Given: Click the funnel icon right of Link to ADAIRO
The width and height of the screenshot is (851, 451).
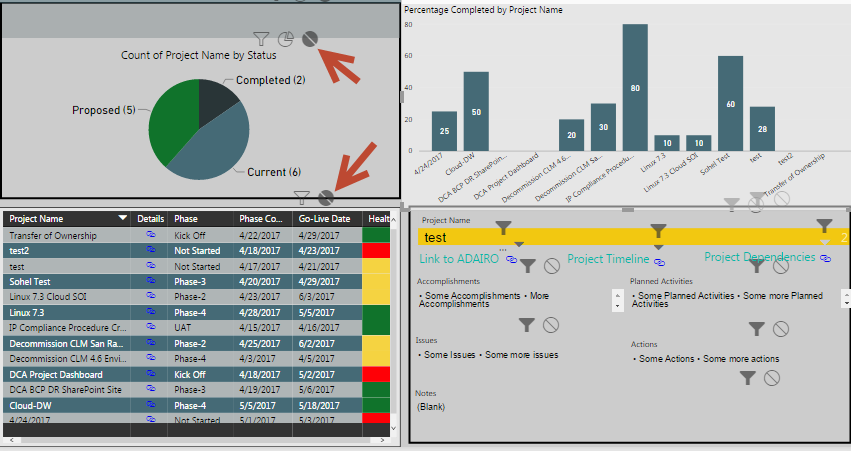Looking at the screenshot, I should (x=528, y=265).
